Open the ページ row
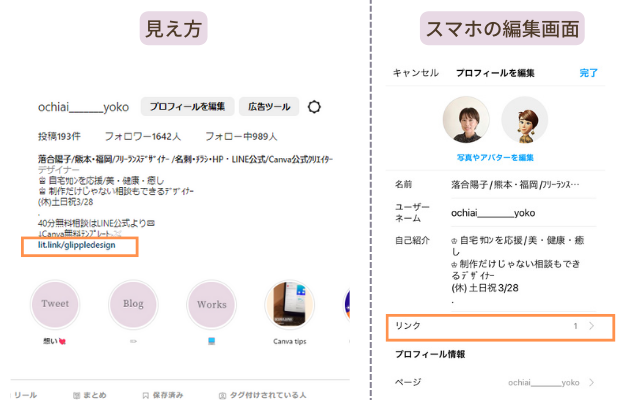Screen dimensions: 640x400 pos(495,382)
